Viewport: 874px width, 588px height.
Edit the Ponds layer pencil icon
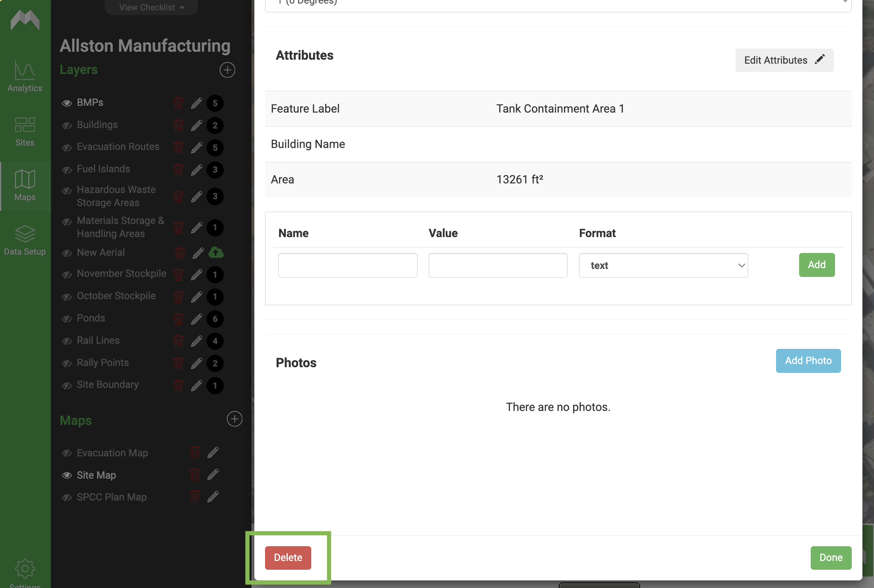tap(197, 319)
